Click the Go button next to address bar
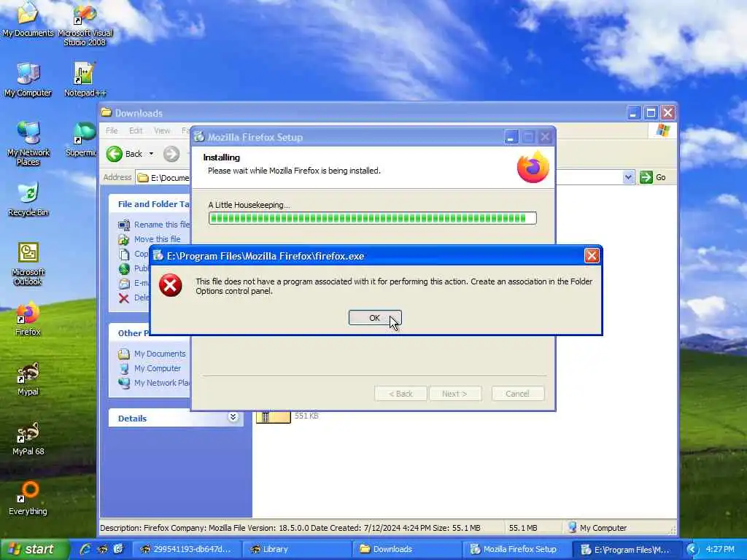 [x=653, y=177]
